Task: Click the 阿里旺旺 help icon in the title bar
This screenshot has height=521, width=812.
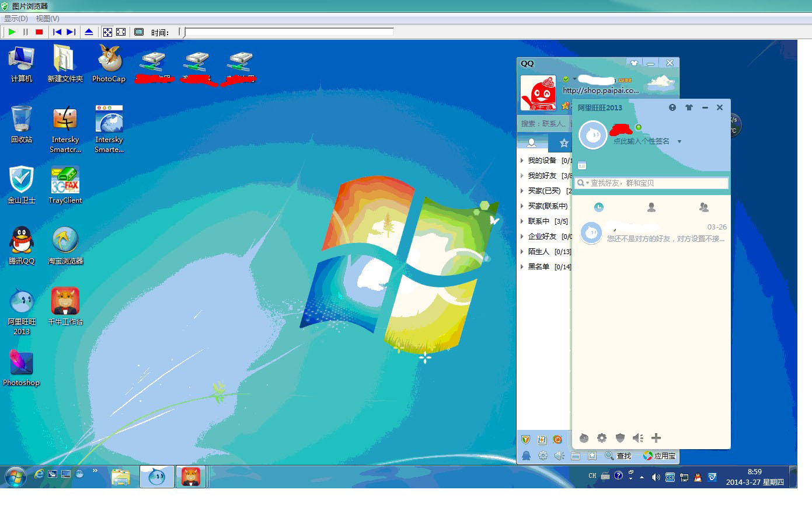Action: [x=672, y=107]
